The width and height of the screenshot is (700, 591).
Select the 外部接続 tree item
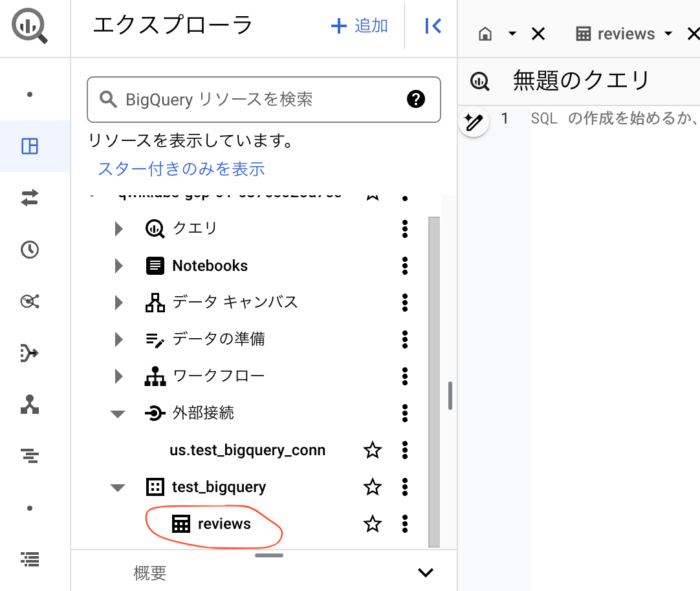pos(203,413)
